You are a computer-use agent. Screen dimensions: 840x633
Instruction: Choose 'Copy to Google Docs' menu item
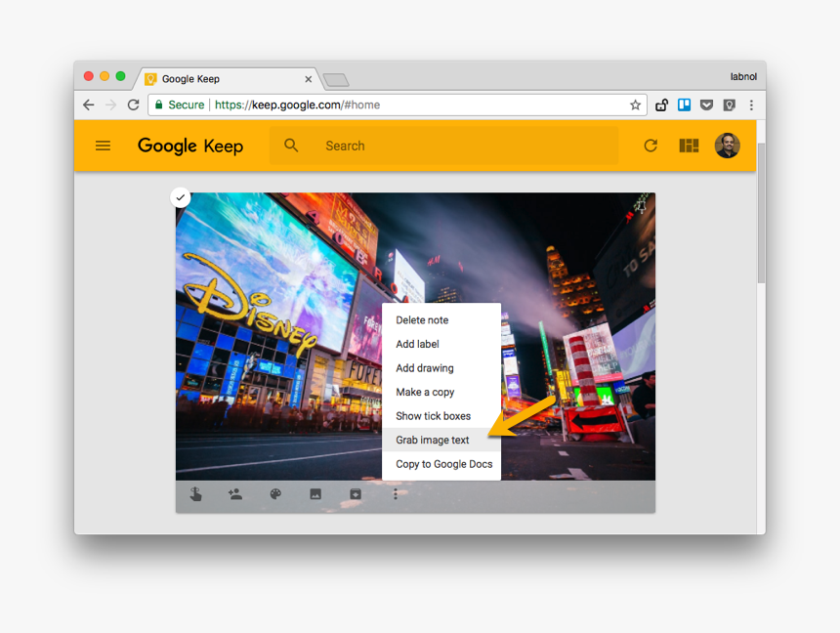pos(443,464)
